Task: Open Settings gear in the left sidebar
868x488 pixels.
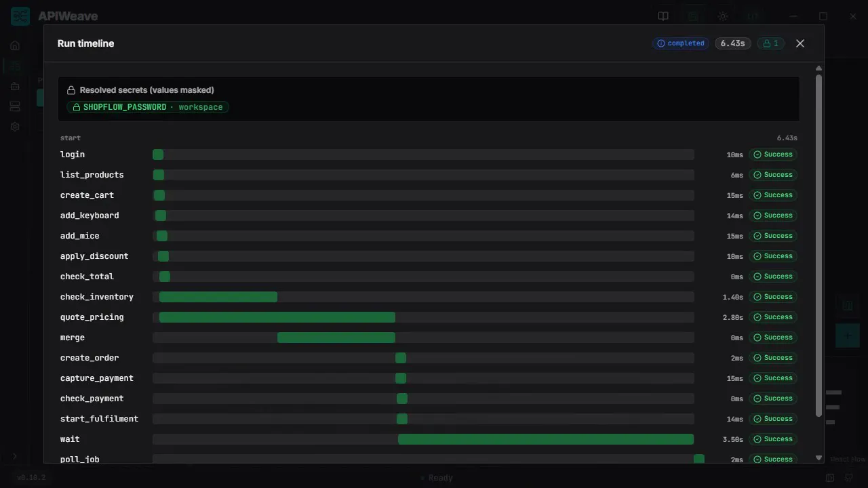Action: click(15, 127)
